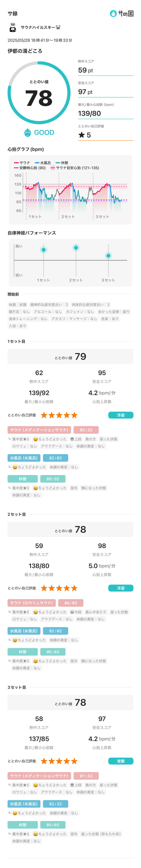Click the 07:33 sauna time badge

point(86,776)
